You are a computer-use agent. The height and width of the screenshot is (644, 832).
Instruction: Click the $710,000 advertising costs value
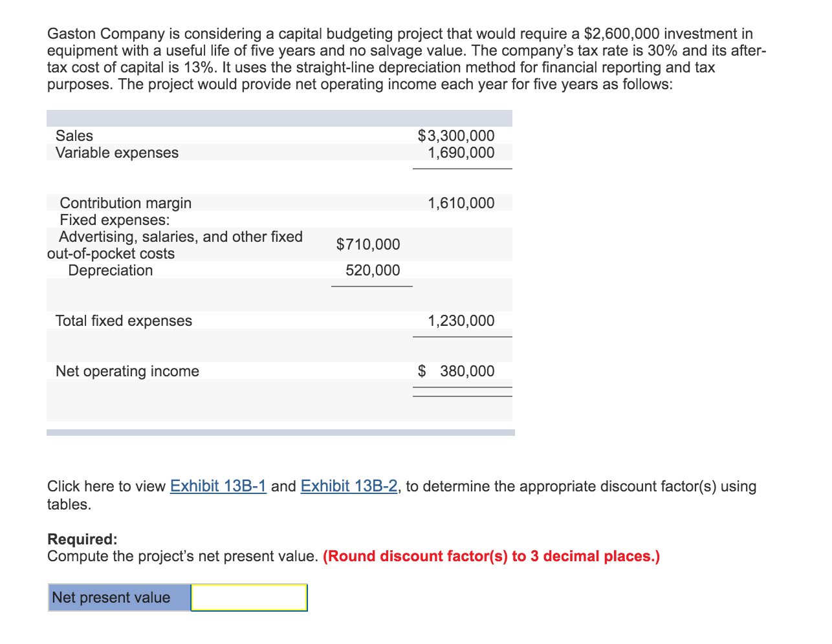pyautogui.click(x=368, y=244)
